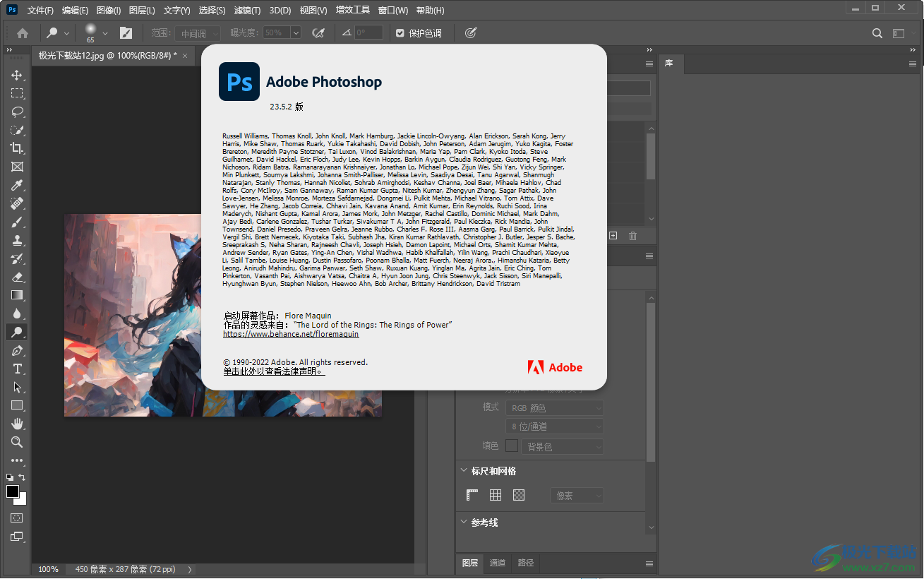The height and width of the screenshot is (579, 924).
Task: Toggle pressure for size button in options bar
Action: tap(471, 32)
